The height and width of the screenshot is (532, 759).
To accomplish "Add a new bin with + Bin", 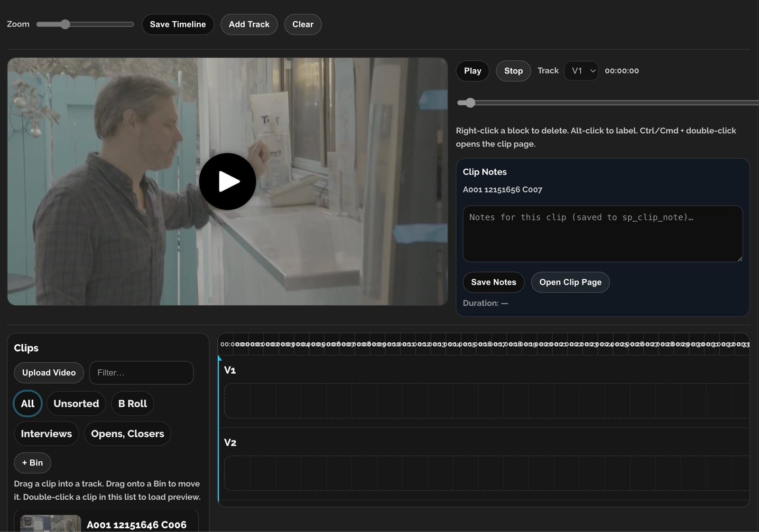I will 32,463.
